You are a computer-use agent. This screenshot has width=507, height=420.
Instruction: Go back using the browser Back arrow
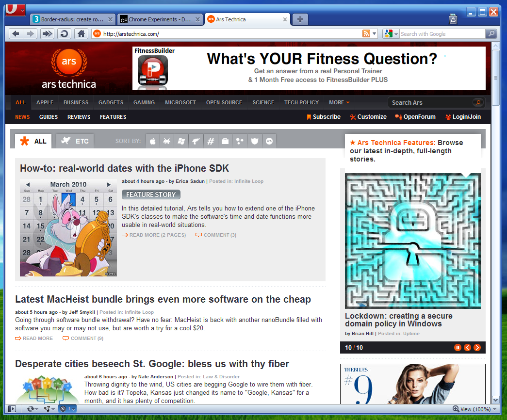click(16, 33)
